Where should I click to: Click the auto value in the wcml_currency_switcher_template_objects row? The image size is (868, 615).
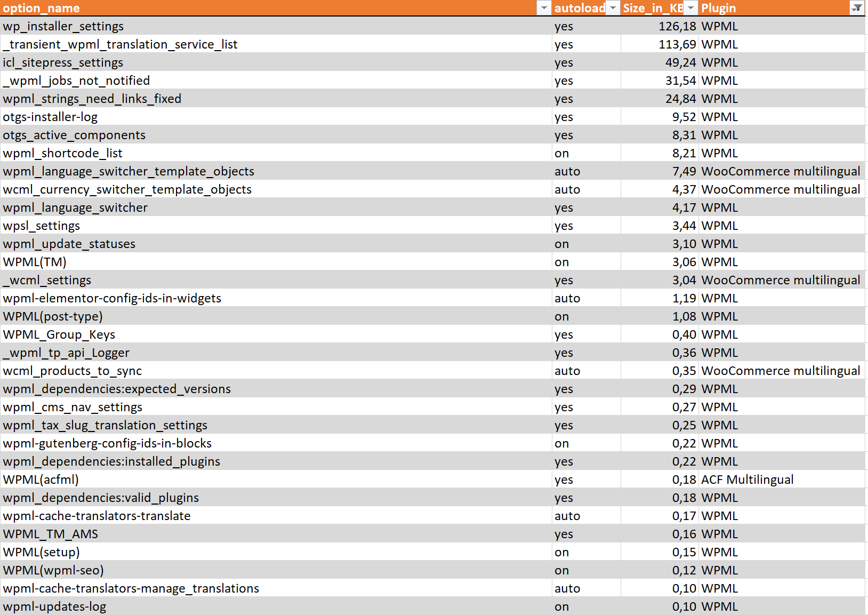(x=586, y=189)
